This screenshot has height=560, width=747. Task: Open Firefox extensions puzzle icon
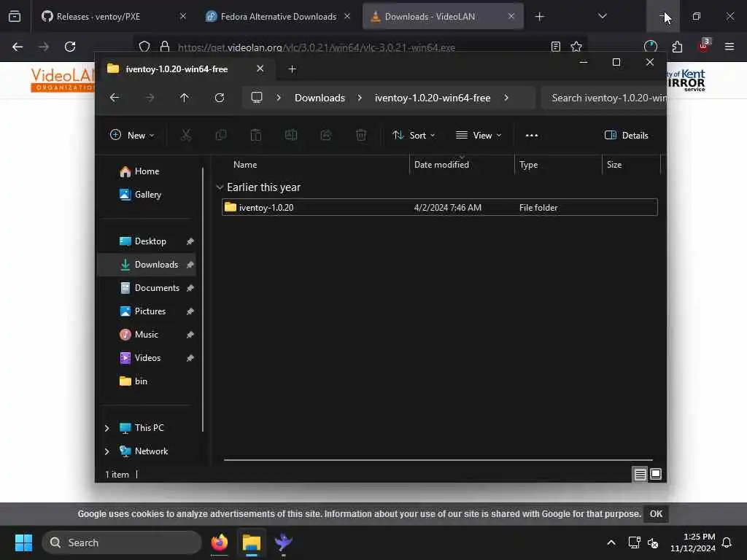coord(677,47)
